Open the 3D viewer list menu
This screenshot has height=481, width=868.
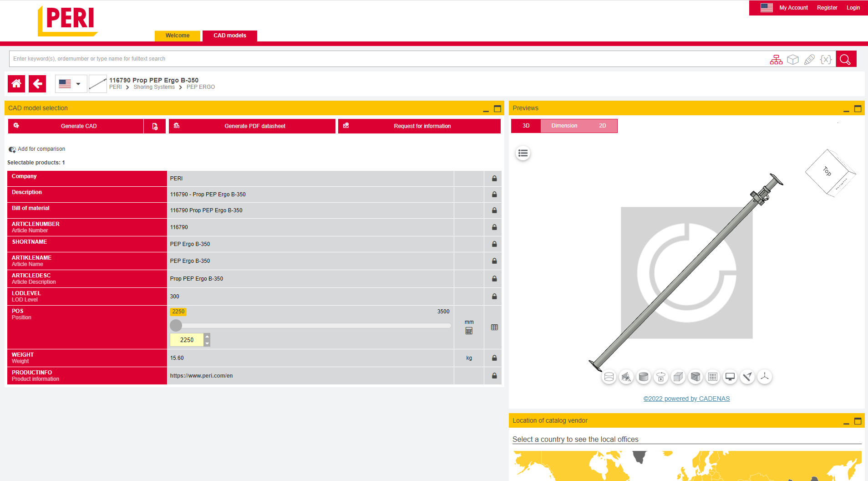point(523,154)
